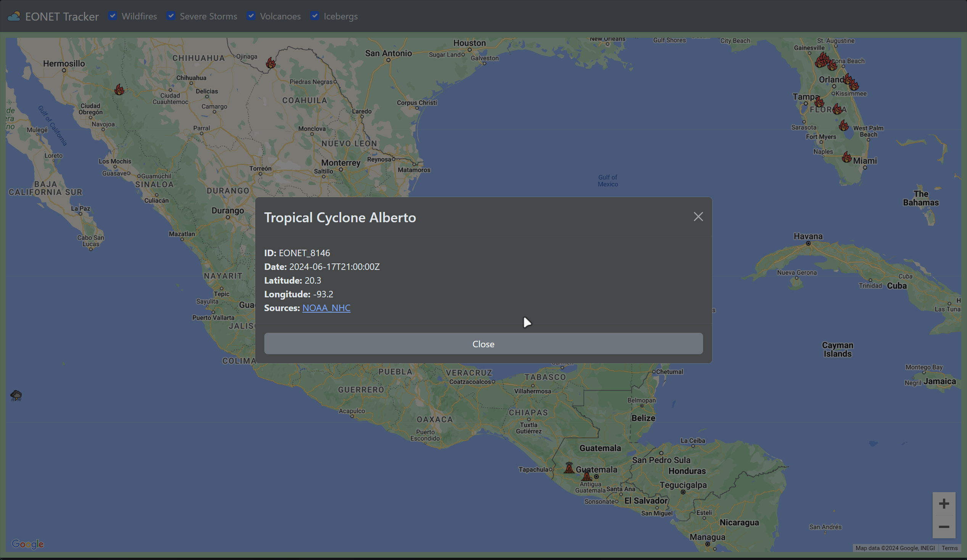Close the Tropical Cyclone Alberto dialog with X
Image resolution: width=967 pixels, height=560 pixels.
point(698,217)
